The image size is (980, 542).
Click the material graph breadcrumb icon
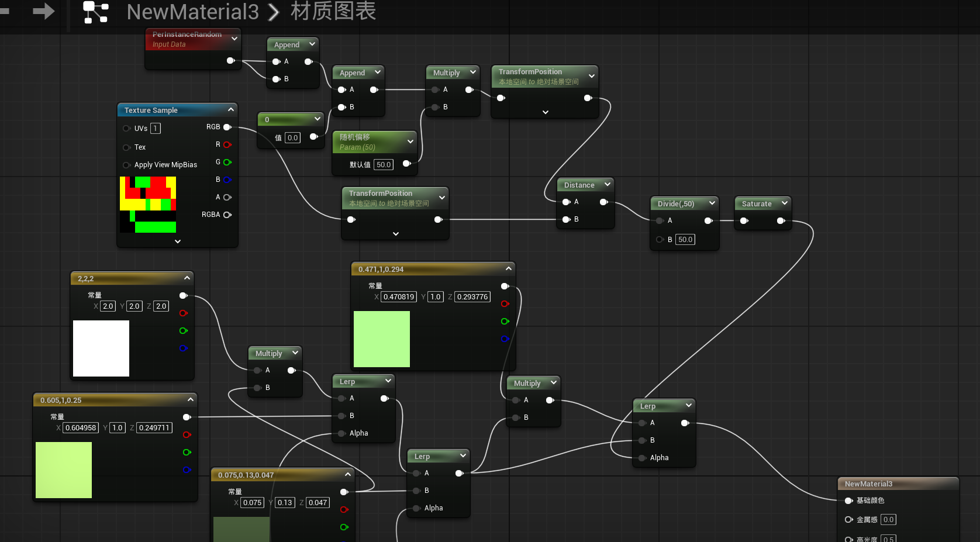tap(96, 12)
